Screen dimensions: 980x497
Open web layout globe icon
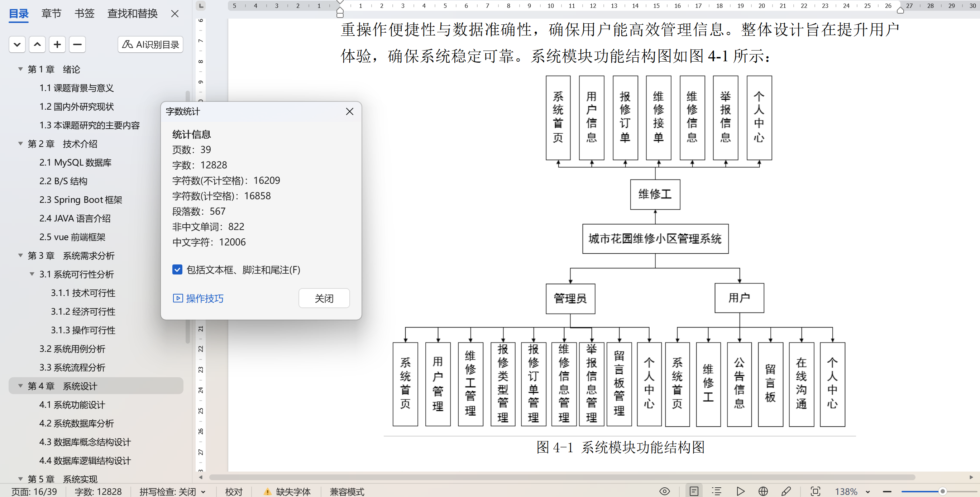pos(763,491)
